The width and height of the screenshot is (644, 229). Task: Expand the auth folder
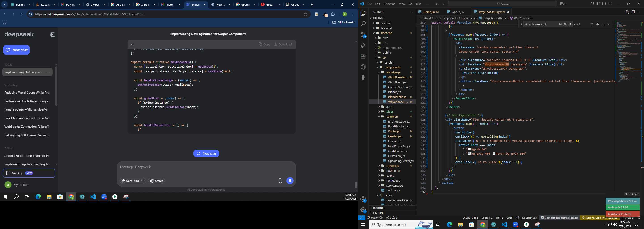click(x=392, y=107)
